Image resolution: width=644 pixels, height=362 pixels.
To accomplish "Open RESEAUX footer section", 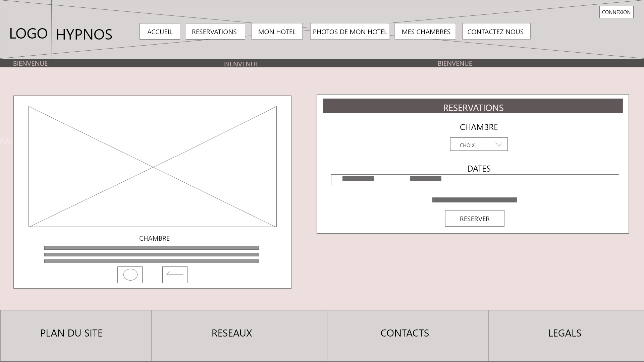I will 232,333.
